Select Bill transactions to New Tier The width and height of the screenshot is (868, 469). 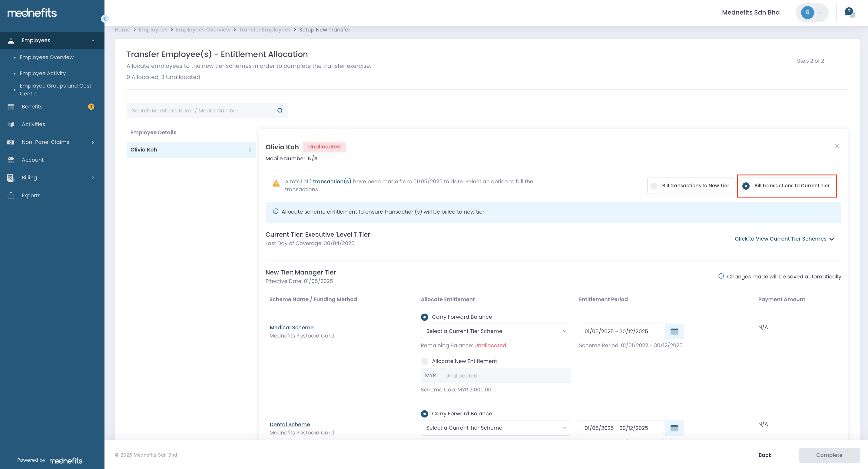[x=690, y=185]
